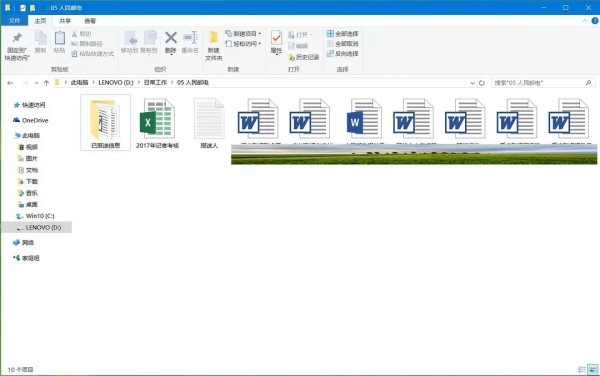Click Select all (全部选择)
The image size is (600, 376).
pos(342,34)
